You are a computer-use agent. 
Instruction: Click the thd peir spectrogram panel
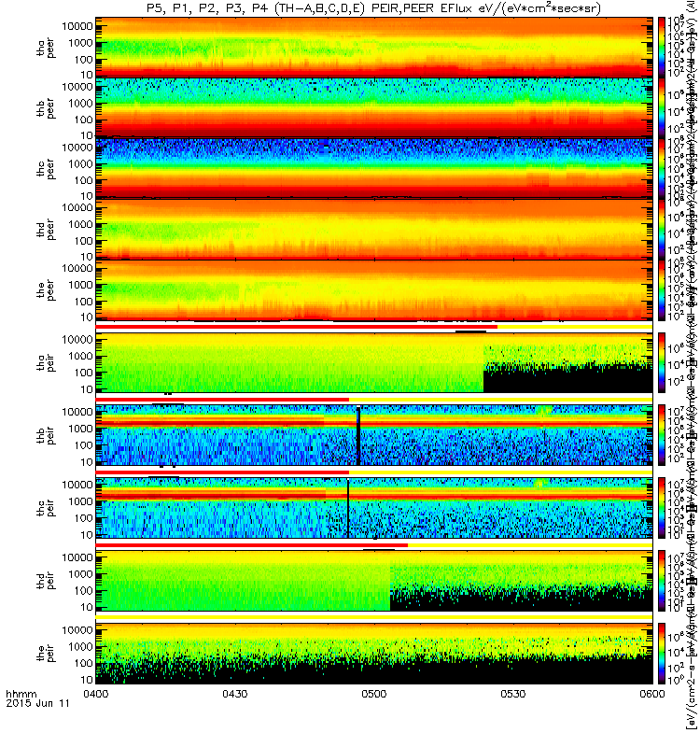coord(374,581)
